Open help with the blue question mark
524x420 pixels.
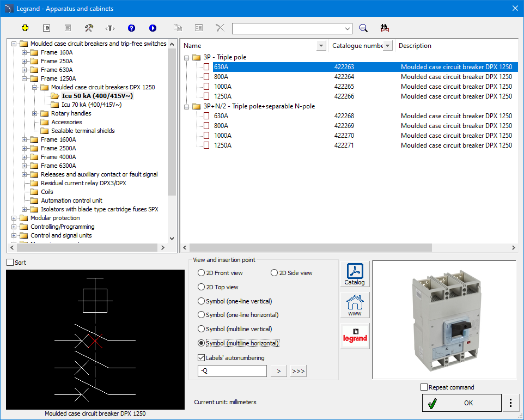click(x=131, y=28)
